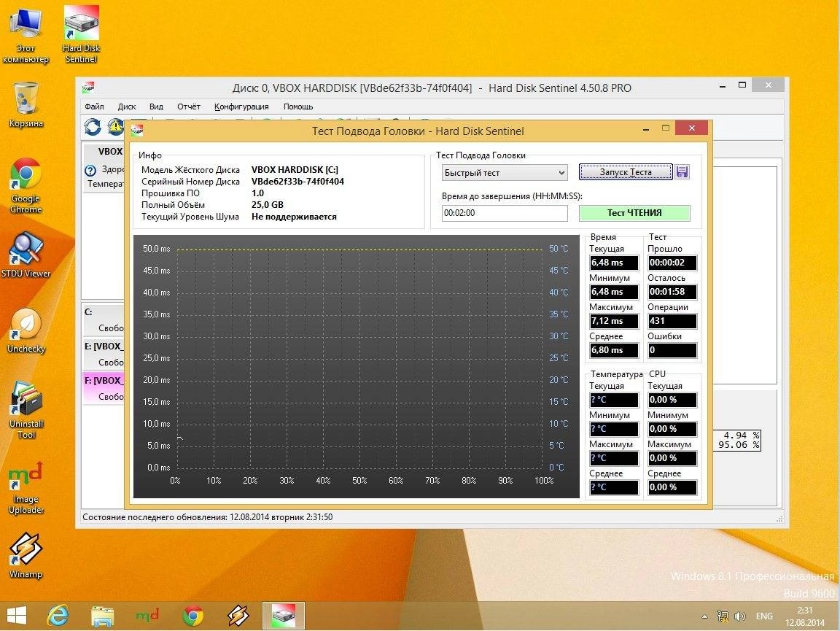840x631 pixels.
Task: Click the 95.06 % value in main window
Action: coord(738,445)
